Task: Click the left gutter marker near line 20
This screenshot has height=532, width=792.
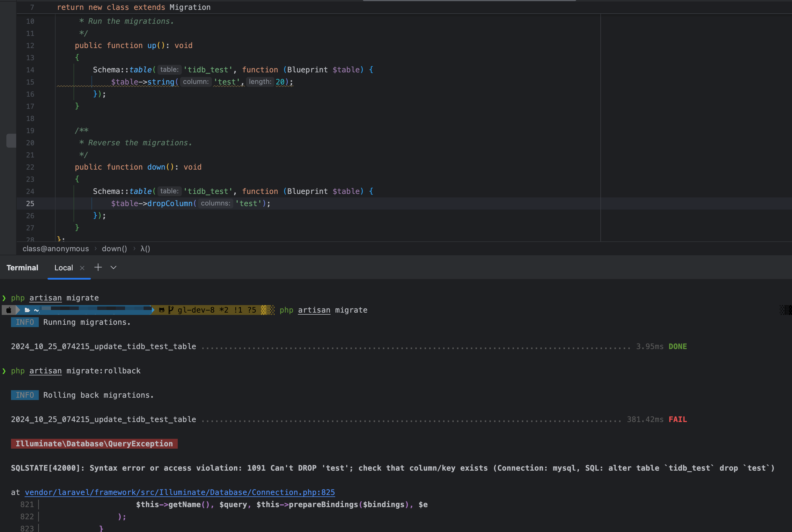Action: pos(11,141)
